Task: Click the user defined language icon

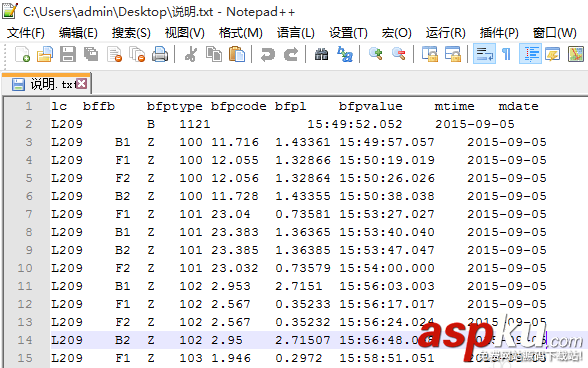Action: 553,54
